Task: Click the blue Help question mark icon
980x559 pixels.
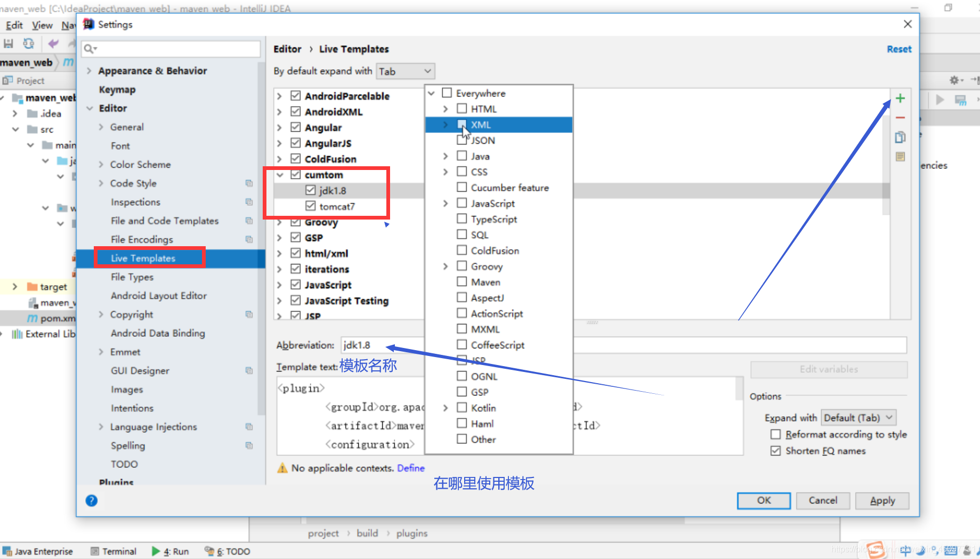Action: point(92,500)
